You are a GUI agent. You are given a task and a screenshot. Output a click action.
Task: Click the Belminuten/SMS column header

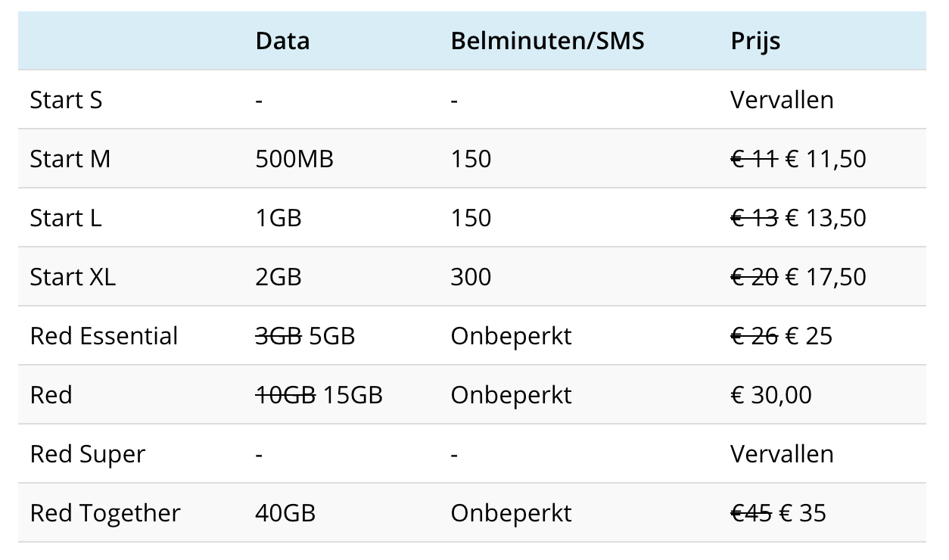click(547, 41)
